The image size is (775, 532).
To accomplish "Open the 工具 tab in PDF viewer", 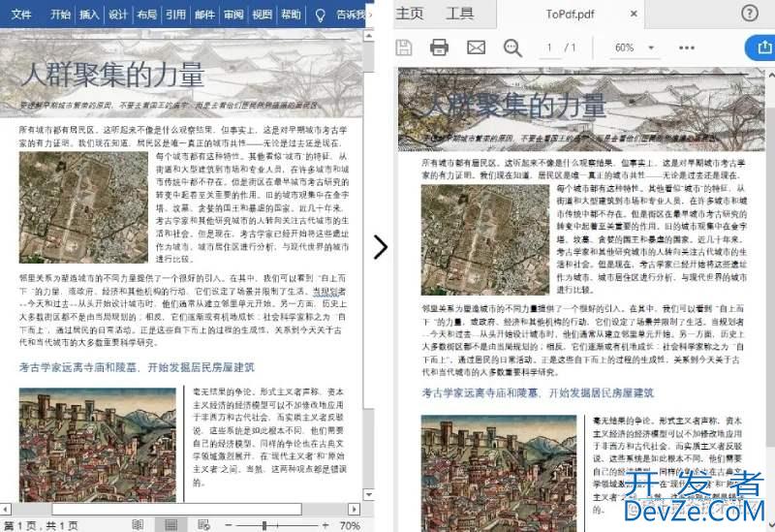I will pyautogui.click(x=459, y=14).
